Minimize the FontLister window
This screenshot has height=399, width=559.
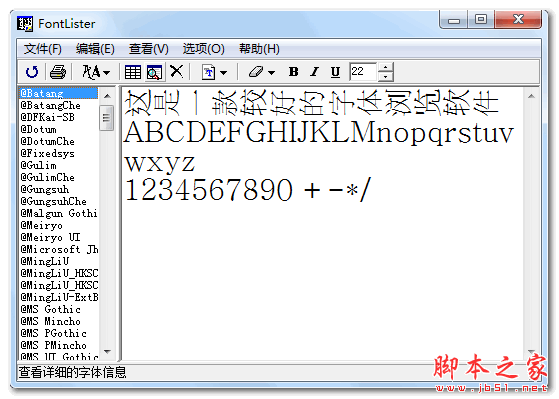[x=454, y=20]
